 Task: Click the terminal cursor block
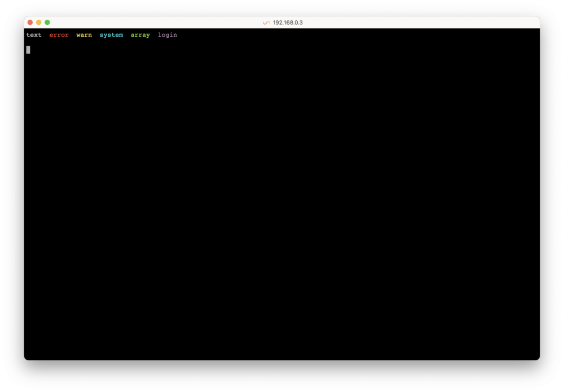click(28, 50)
